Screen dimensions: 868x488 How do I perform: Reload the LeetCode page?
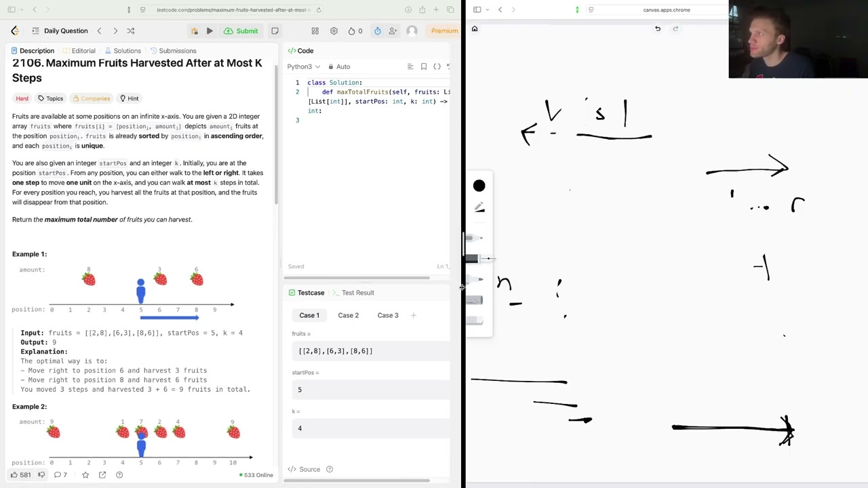(x=319, y=9)
